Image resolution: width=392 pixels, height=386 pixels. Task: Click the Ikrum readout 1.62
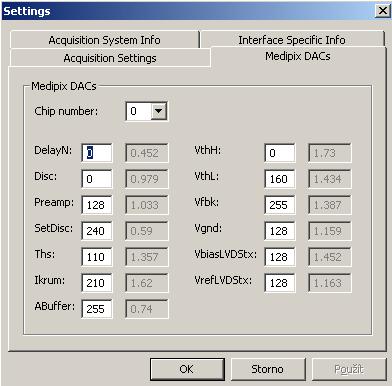click(x=147, y=283)
